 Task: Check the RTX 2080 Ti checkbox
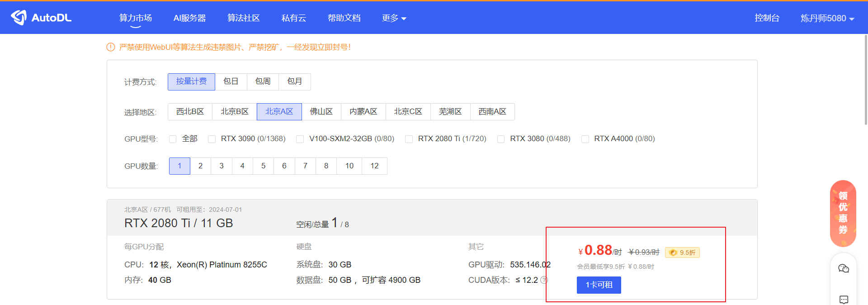tap(409, 139)
